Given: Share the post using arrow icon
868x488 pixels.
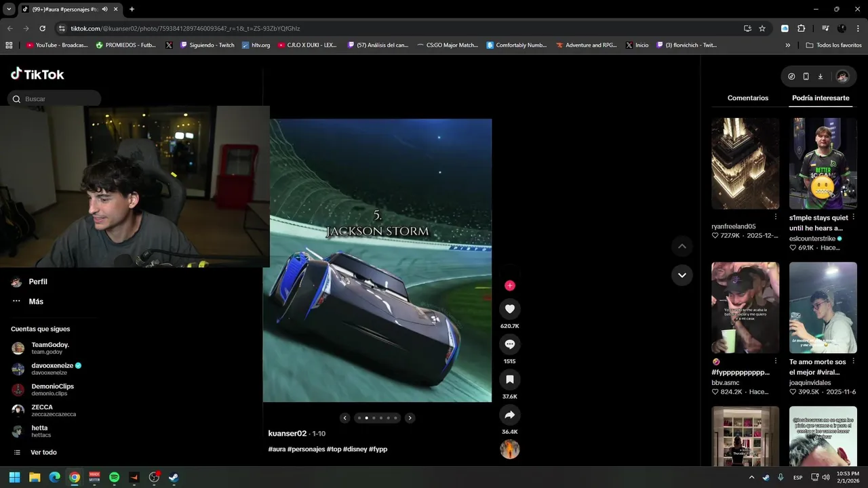Looking at the screenshot, I should coord(510,415).
